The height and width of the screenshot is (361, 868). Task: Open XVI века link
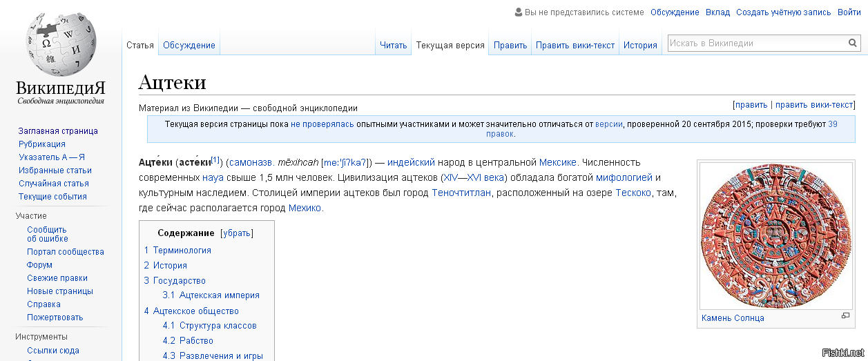click(487, 178)
